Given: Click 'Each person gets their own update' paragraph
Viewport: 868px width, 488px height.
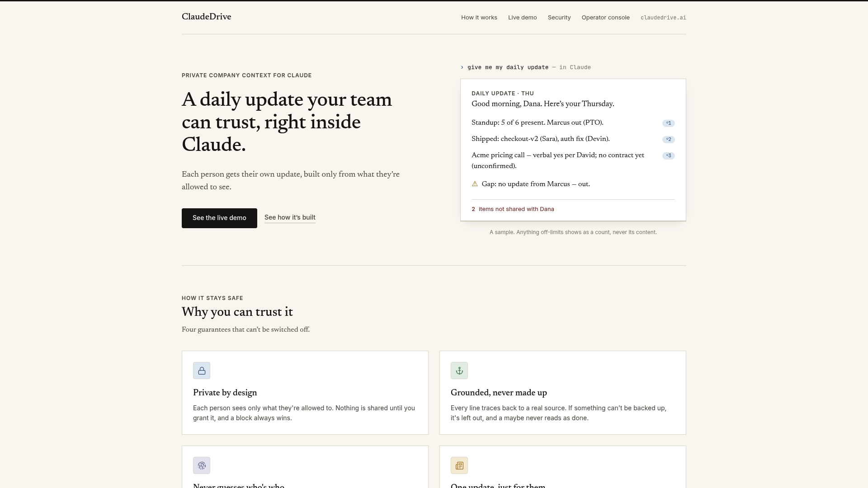Looking at the screenshot, I should pyautogui.click(x=291, y=181).
